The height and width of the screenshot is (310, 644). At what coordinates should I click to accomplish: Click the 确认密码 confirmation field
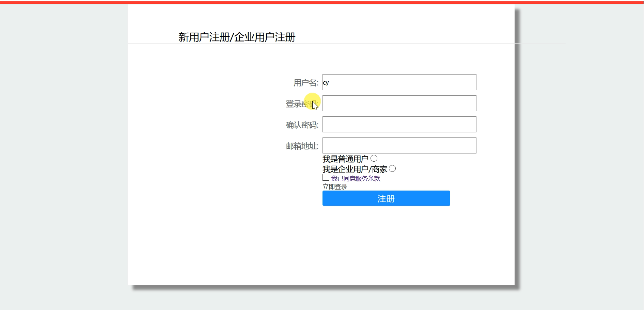tap(399, 124)
